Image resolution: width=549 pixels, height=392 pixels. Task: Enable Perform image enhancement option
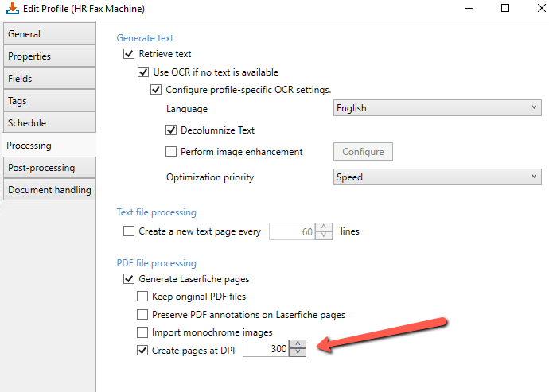pyautogui.click(x=171, y=152)
